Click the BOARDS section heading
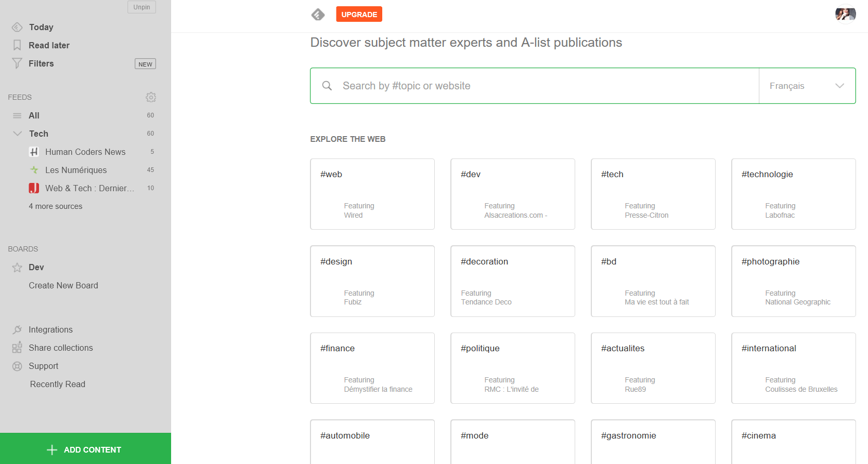Viewport: 868px width, 464px height. 23,249
